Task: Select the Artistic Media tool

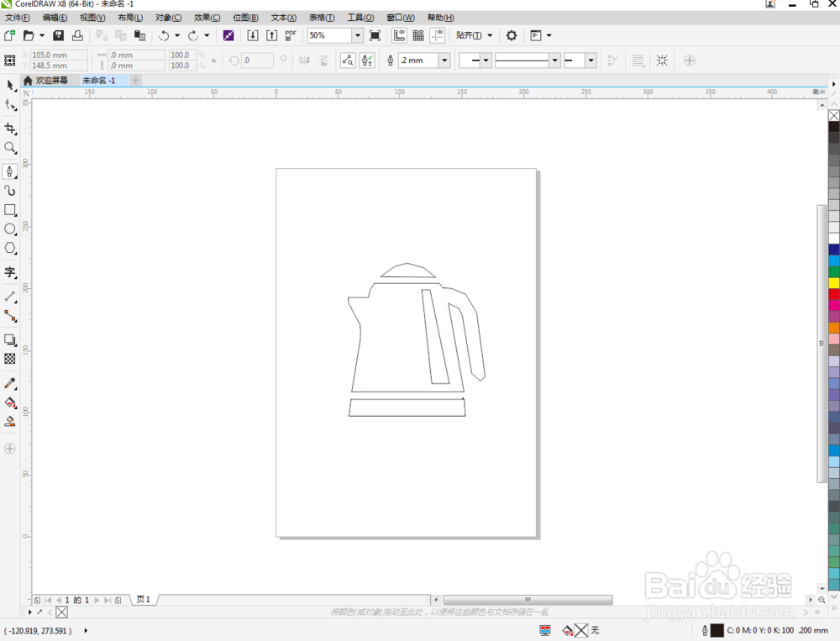Action: (9, 191)
